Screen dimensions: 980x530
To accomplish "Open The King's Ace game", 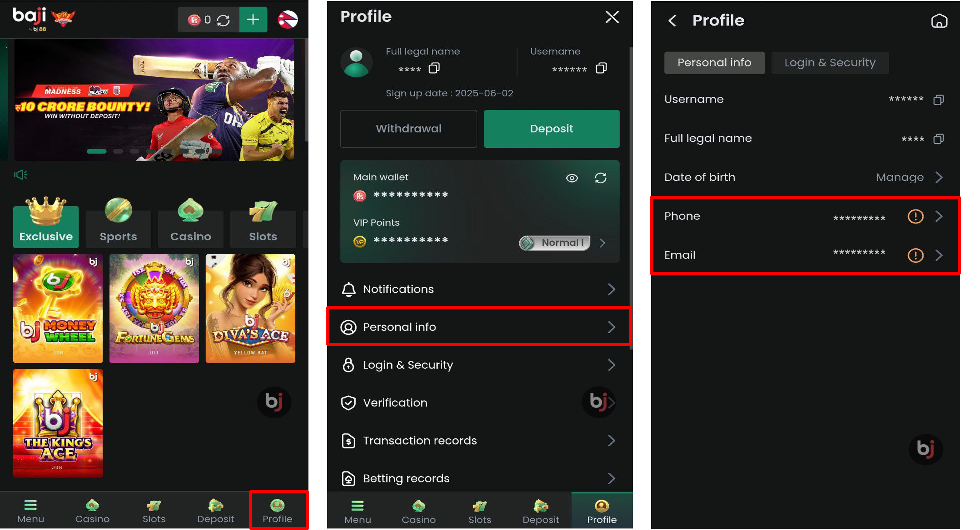I will click(x=58, y=423).
